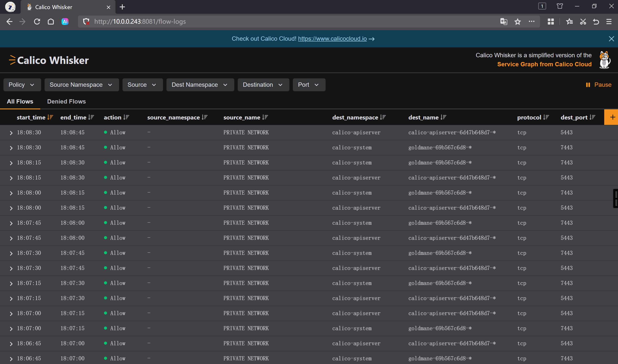Open the Source Namespace filter dropdown
This screenshot has height=364, width=618.
tap(81, 85)
